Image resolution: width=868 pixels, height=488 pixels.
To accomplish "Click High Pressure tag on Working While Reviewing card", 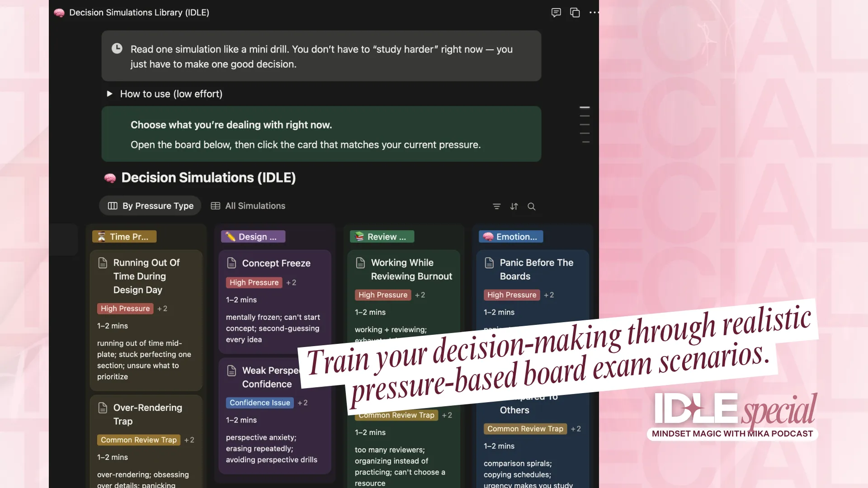I will pos(383,295).
